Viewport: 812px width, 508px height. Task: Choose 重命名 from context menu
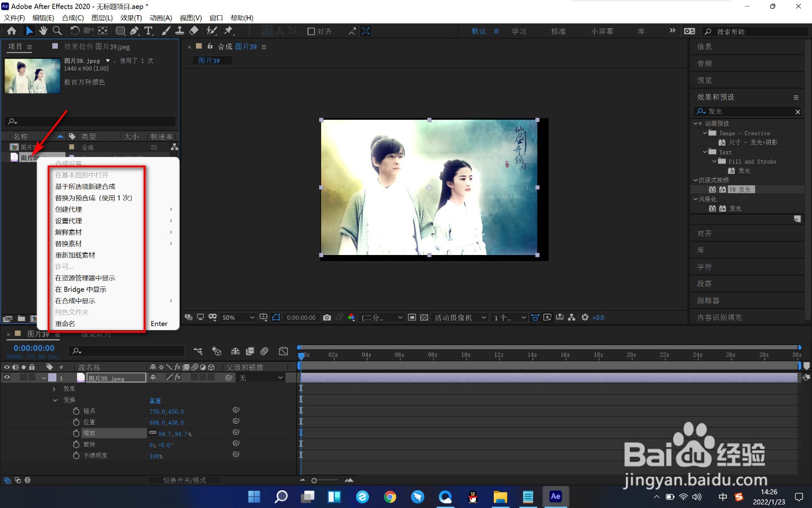65,324
